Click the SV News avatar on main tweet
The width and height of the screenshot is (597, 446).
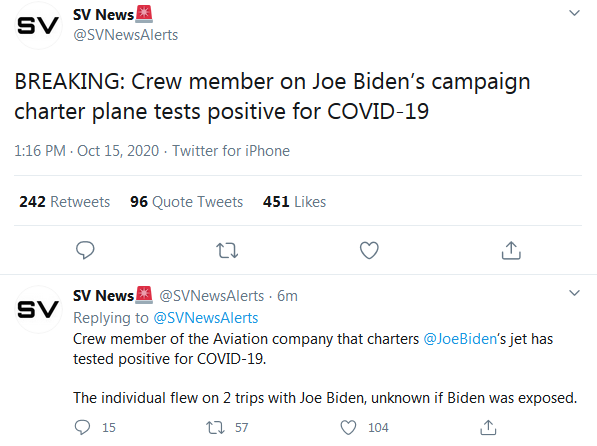click(38, 26)
